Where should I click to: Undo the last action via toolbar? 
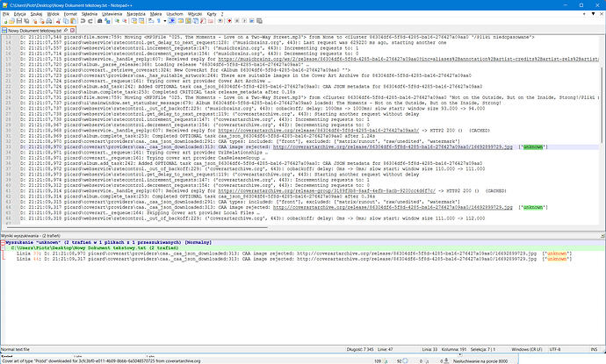coord(83,21)
